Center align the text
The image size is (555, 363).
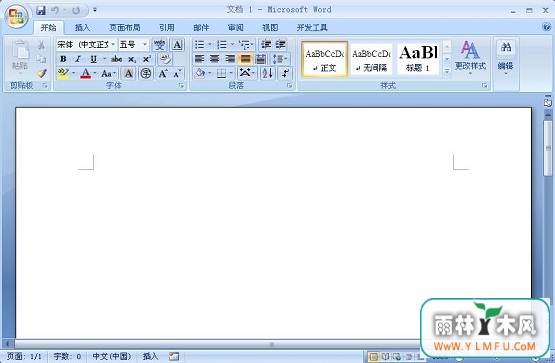tap(214, 59)
